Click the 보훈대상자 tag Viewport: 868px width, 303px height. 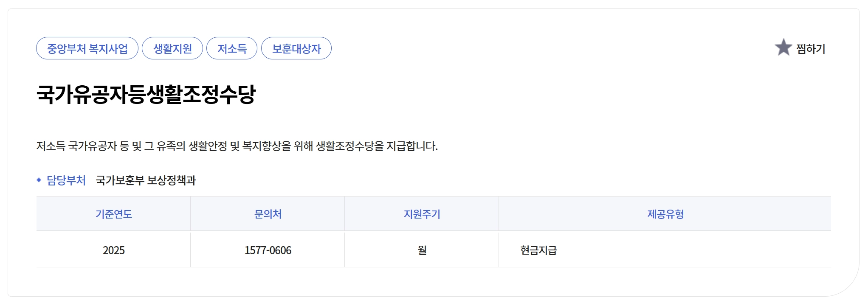(296, 48)
